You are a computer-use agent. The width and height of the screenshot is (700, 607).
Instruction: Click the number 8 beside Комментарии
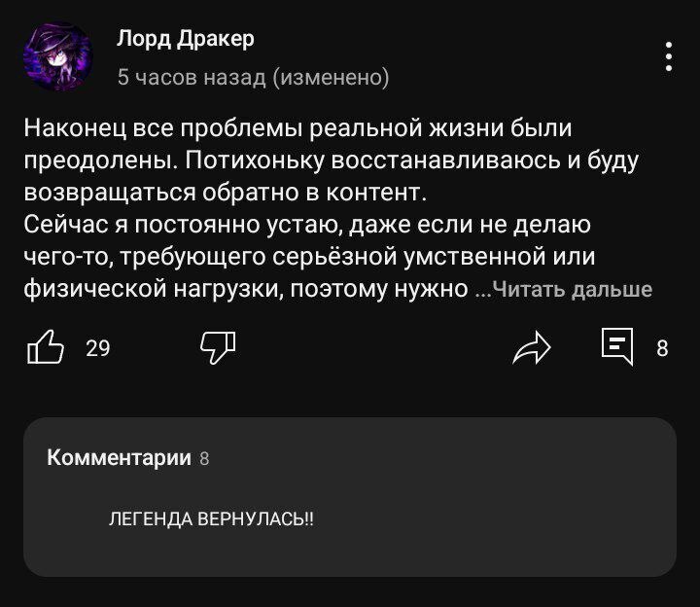tap(204, 458)
